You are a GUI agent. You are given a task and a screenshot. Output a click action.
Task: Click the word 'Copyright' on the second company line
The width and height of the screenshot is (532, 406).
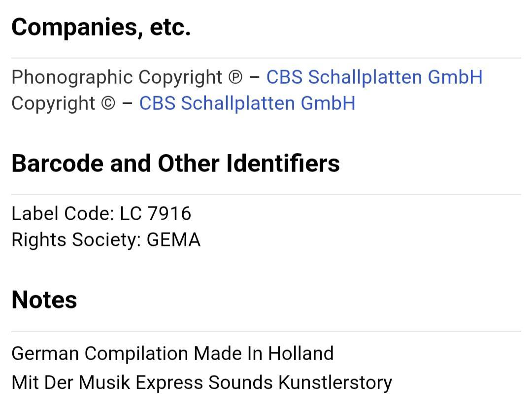click(x=53, y=103)
